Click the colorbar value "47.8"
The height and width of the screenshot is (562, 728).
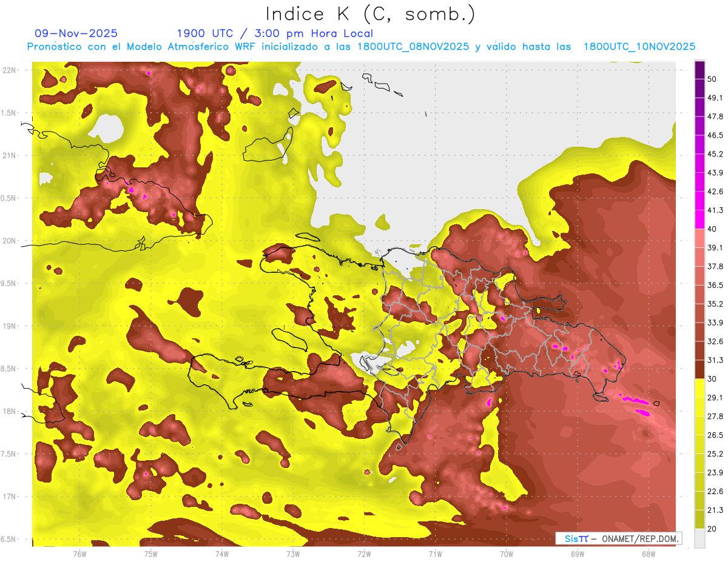pos(715,116)
